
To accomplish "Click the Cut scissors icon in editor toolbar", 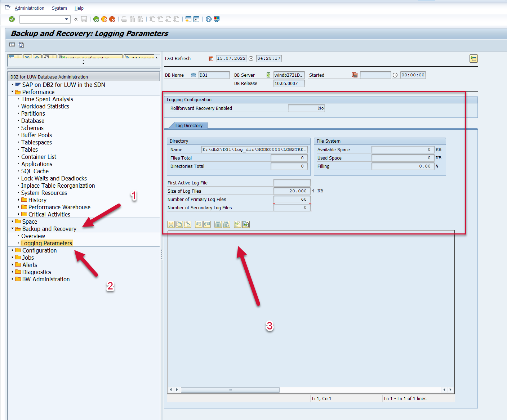I will [x=171, y=224].
